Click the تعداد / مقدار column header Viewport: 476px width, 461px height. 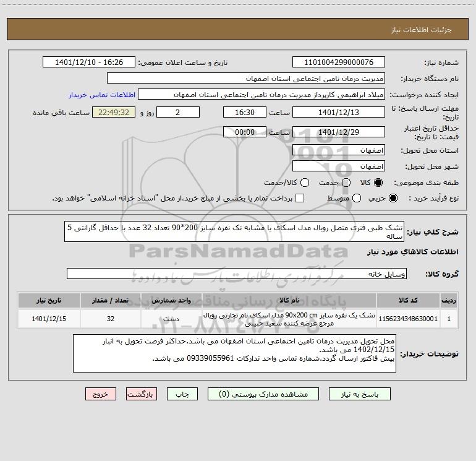click(x=111, y=300)
